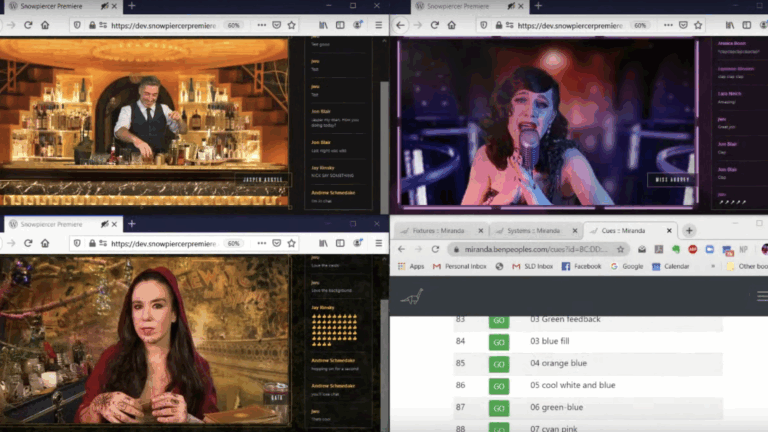Toggle tab mute in bottom-left Firefox tab
This screenshot has height=432, width=768.
coord(104,224)
